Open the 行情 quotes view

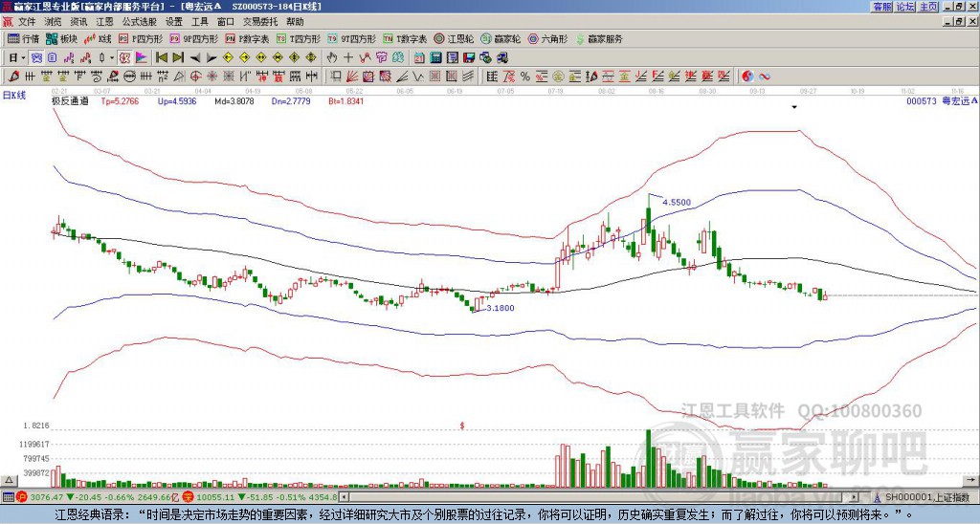(x=23, y=38)
